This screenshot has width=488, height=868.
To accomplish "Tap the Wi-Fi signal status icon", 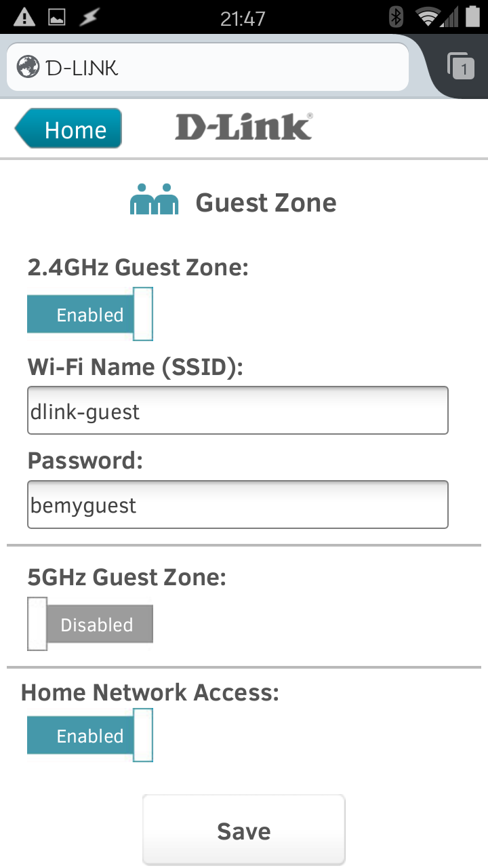I will 428,17.
